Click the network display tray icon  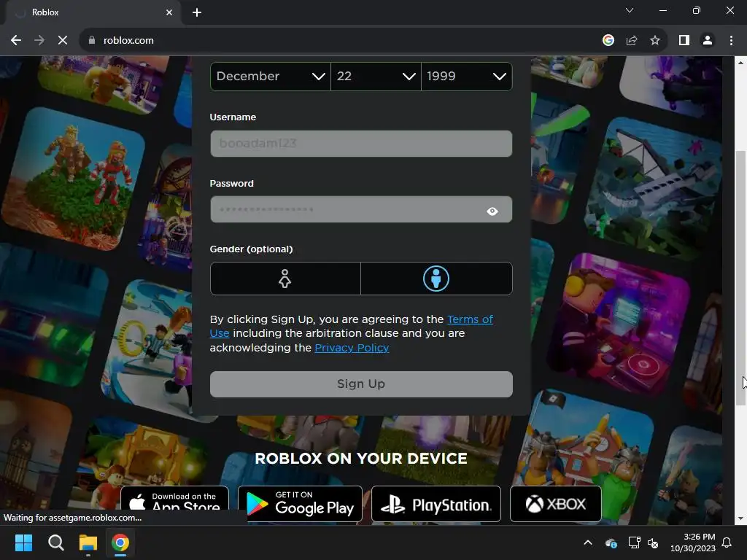[x=634, y=542]
